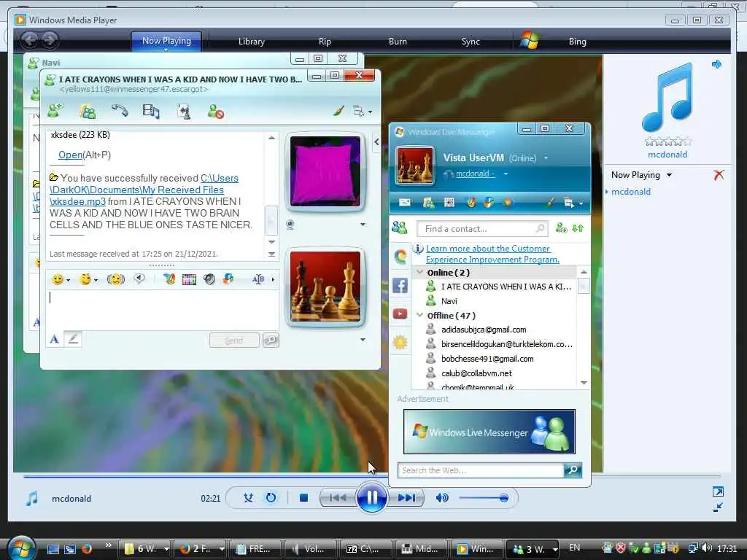Clear the Now Playing list with red X
Viewport: 747px width, 560px height.
click(x=719, y=175)
